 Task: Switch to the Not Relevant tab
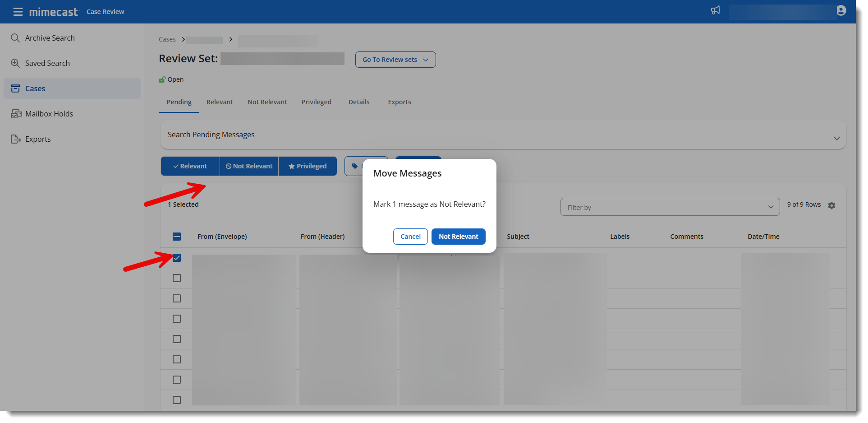[267, 102]
